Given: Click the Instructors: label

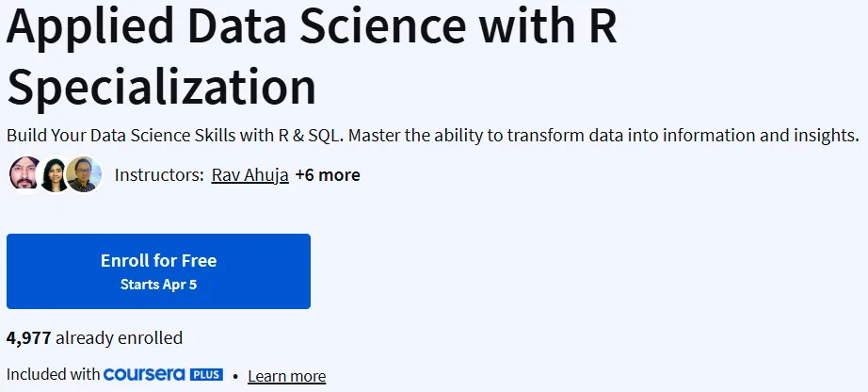Looking at the screenshot, I should coord(159,175).
